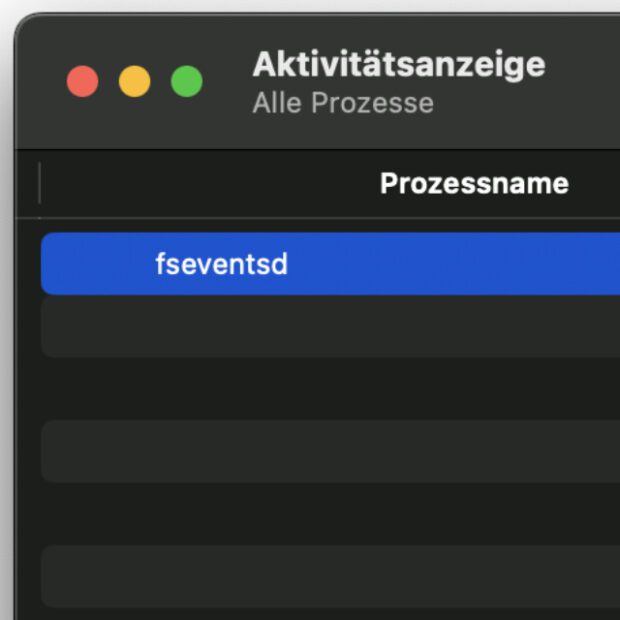Click blank header space left of Prozessname

[200, 184]
